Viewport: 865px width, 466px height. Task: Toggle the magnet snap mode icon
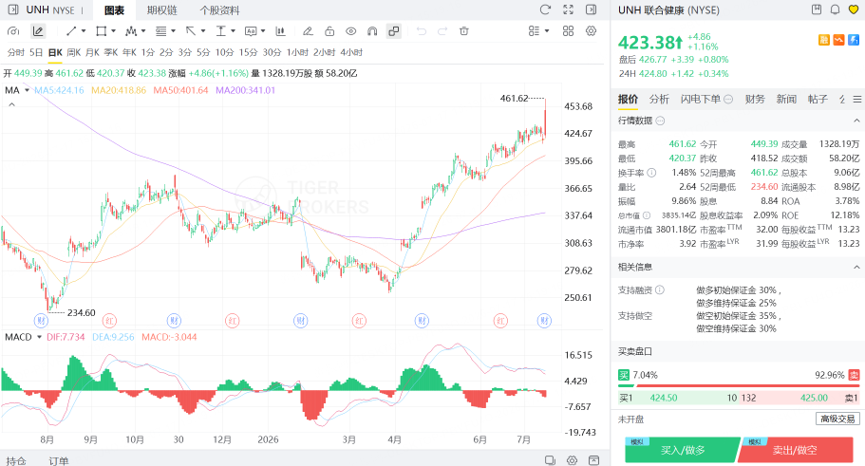click(372, 31)
